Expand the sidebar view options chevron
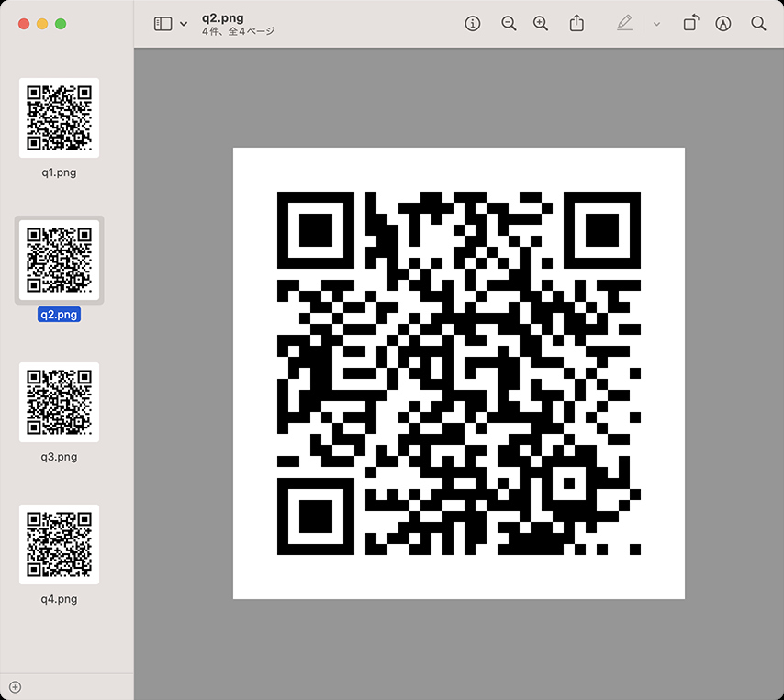 pos(184,24)
